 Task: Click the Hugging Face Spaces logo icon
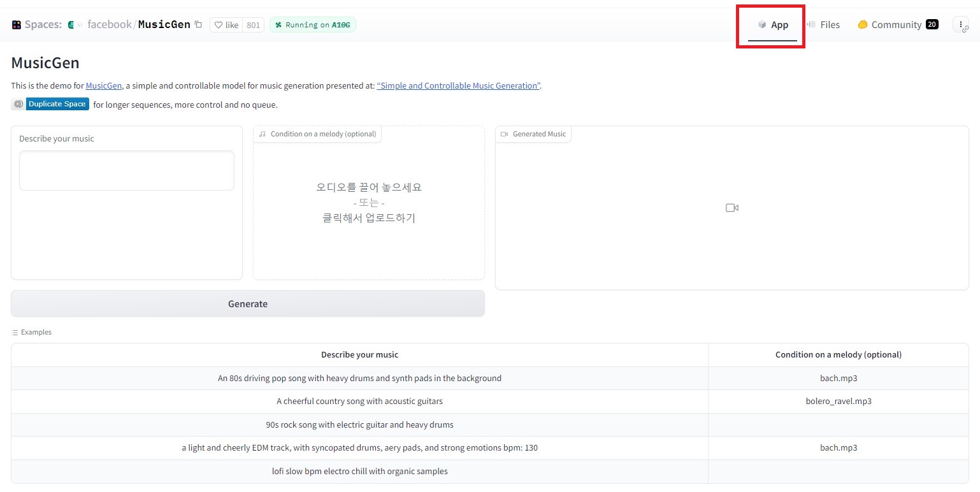point(17,25)
